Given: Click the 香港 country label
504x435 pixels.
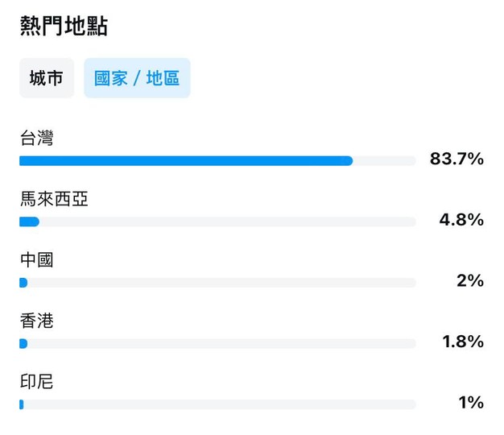Looking at the screenshot, I should [x=37, y=321].
